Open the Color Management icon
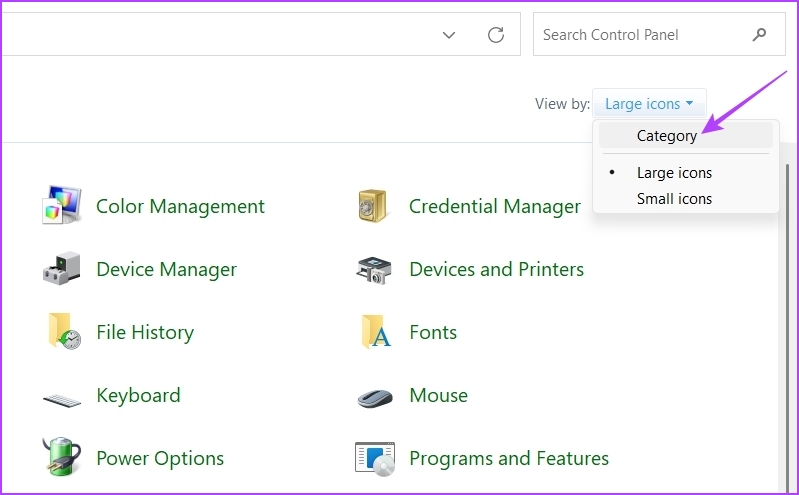Screen dimensions: 799x495 click(61, 206)
